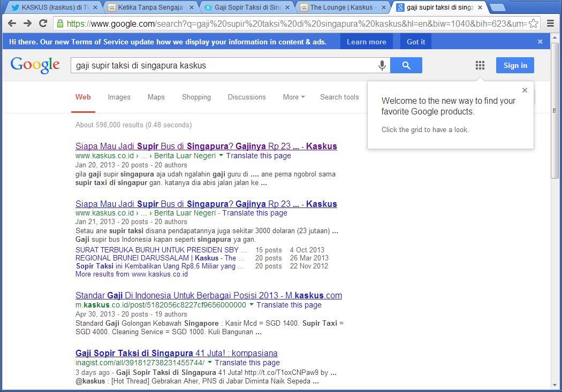Translate the second result's page
Screen dimensions: 562x392
click(x=255, y=213)
